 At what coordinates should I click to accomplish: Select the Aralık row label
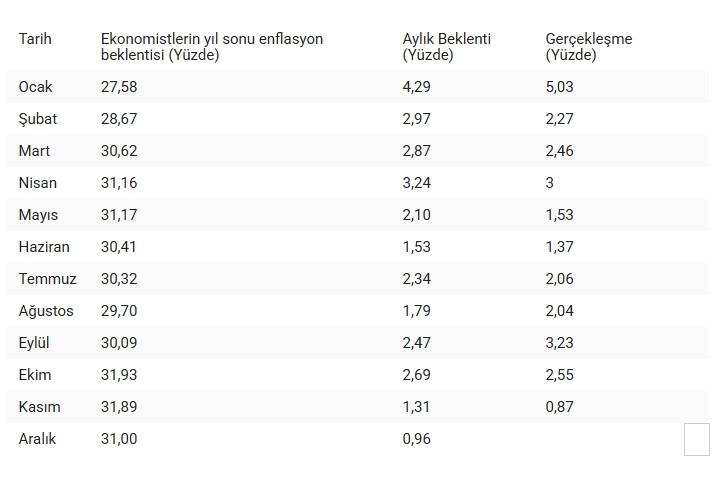pos(37,439)
